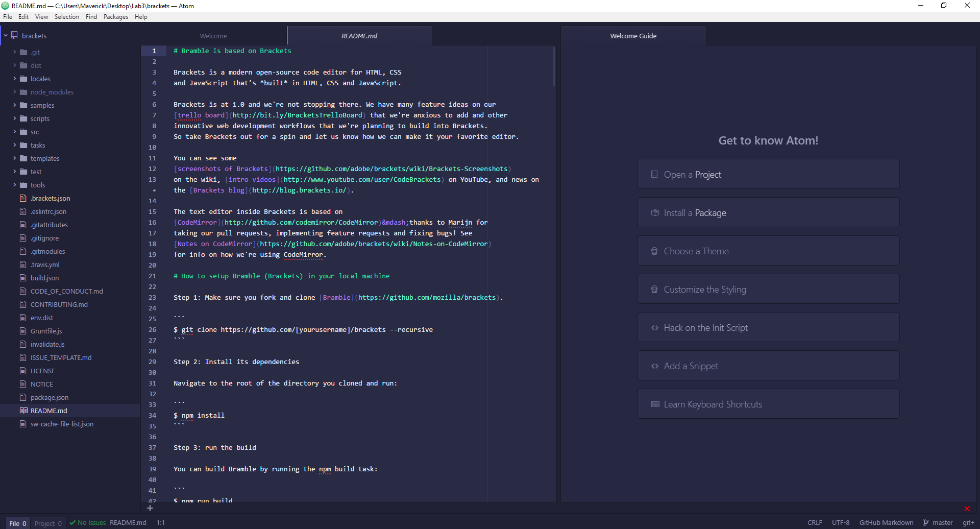
Task: Expand the tools folder chevron
Action: (x=15, y=185)
